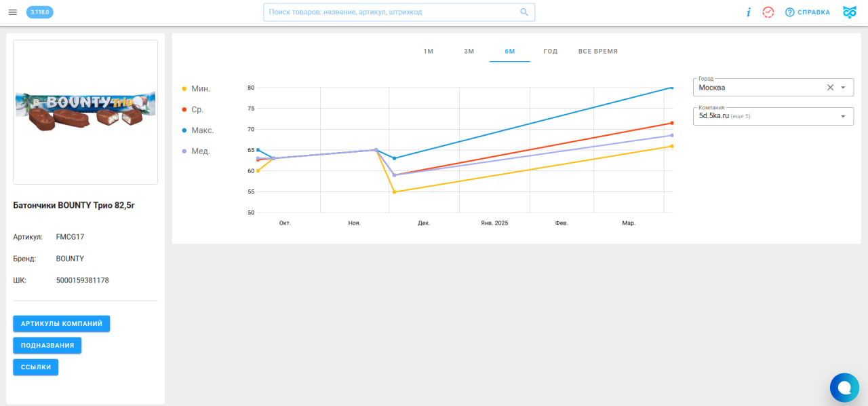The image size is (868, 406).
Task: Click the product title Батончики BOUNTY Трио 82,5г
Action: (74, 205)
